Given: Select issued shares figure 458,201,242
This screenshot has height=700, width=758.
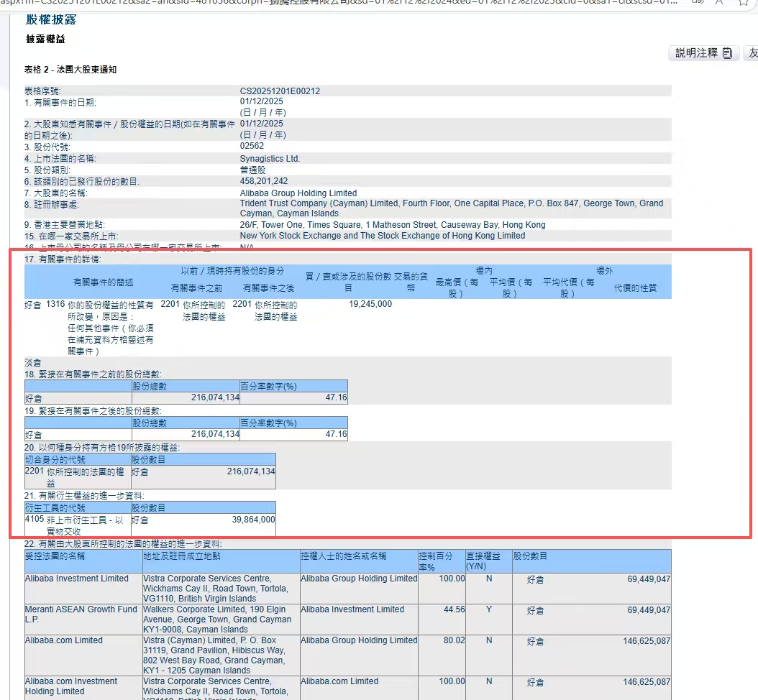Looking at the screenshot, I should [264, 181].
